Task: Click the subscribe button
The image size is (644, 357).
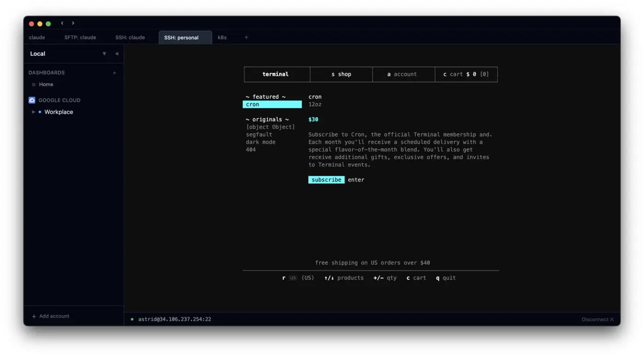Action: [327, 180]
